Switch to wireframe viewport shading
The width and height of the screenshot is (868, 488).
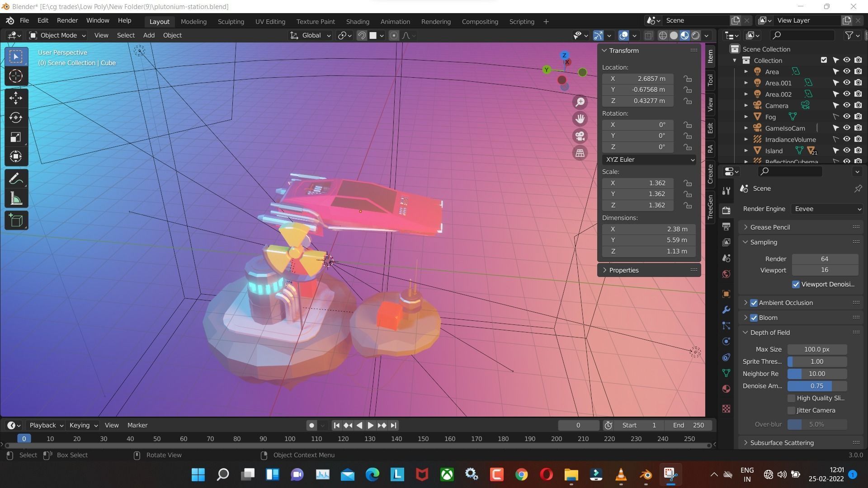pyautogui.click(x=663, y=35)
